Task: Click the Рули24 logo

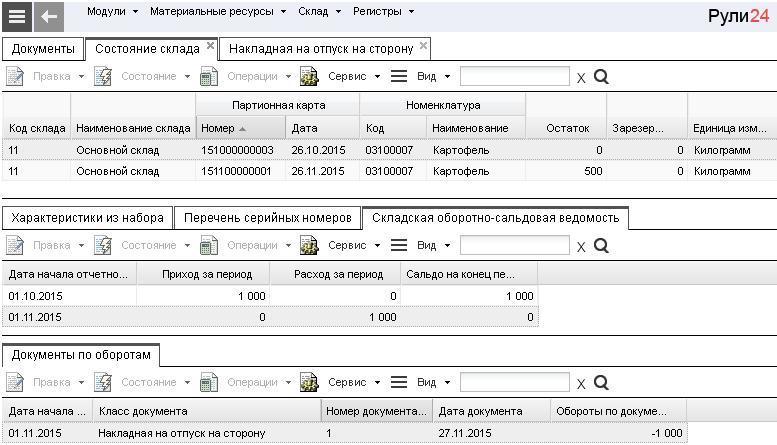Action: pos(738,16)
